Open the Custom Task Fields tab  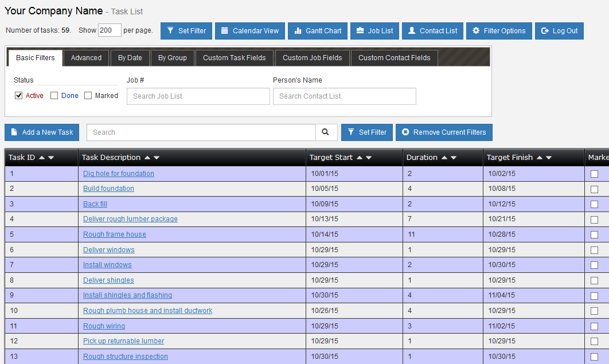tap(234, 57)
